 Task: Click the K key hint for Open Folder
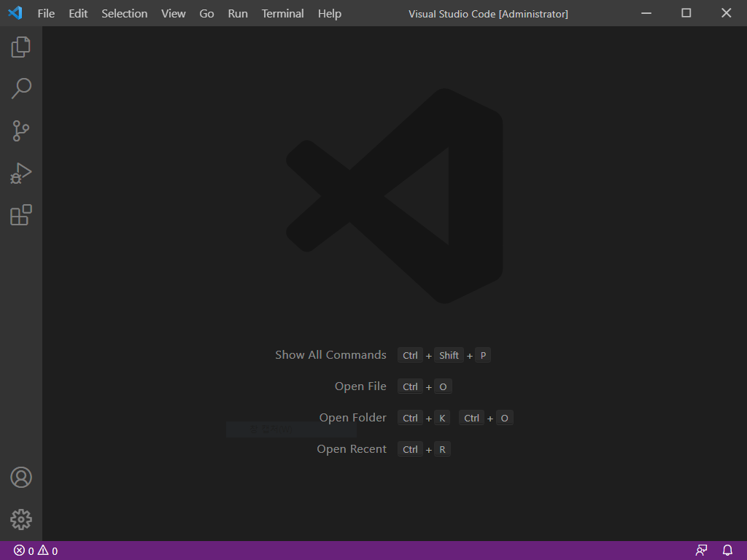point(442,418)
